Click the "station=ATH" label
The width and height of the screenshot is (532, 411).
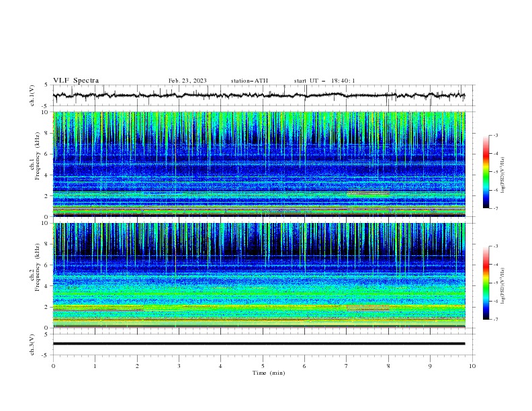click(x=249, y=81)
